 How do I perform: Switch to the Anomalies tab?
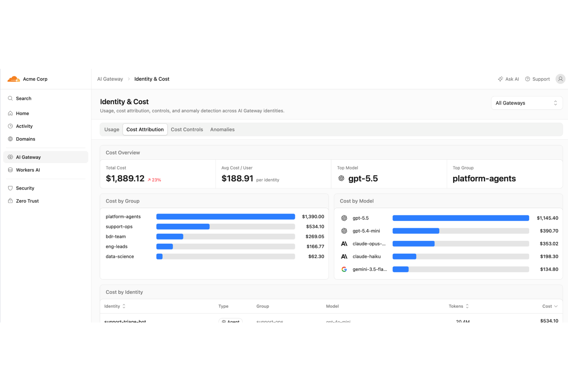tap(222, 129)
